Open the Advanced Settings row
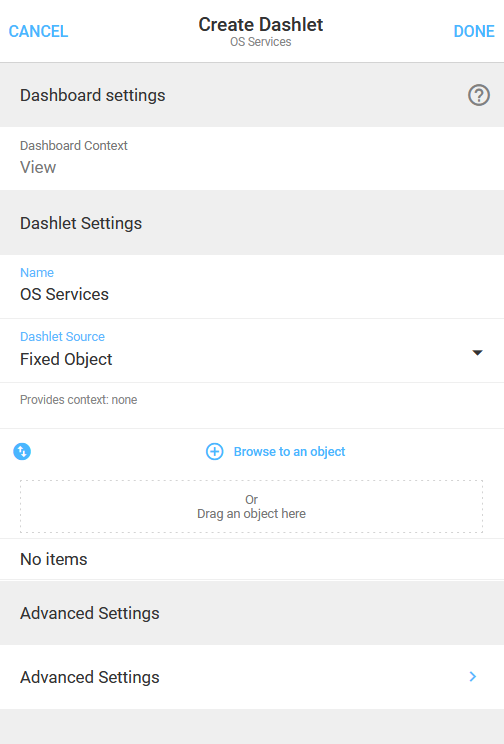Image resolution: width=504 pixels, height=744 pixels. pos(252,677)
